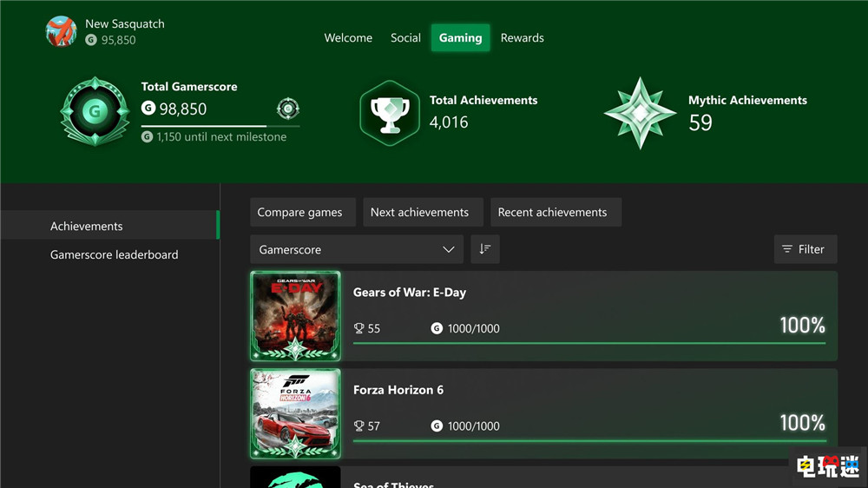Click Gears of War gamerscore G icon

pos(437,328)
